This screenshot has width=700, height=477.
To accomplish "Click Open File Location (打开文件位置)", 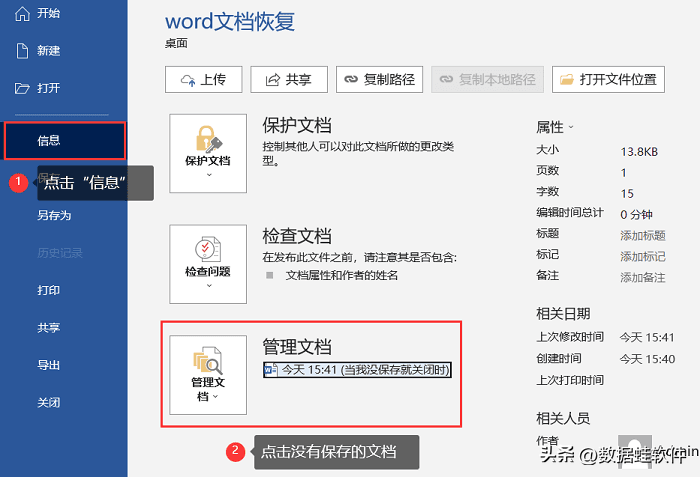I will click(609, 79).
